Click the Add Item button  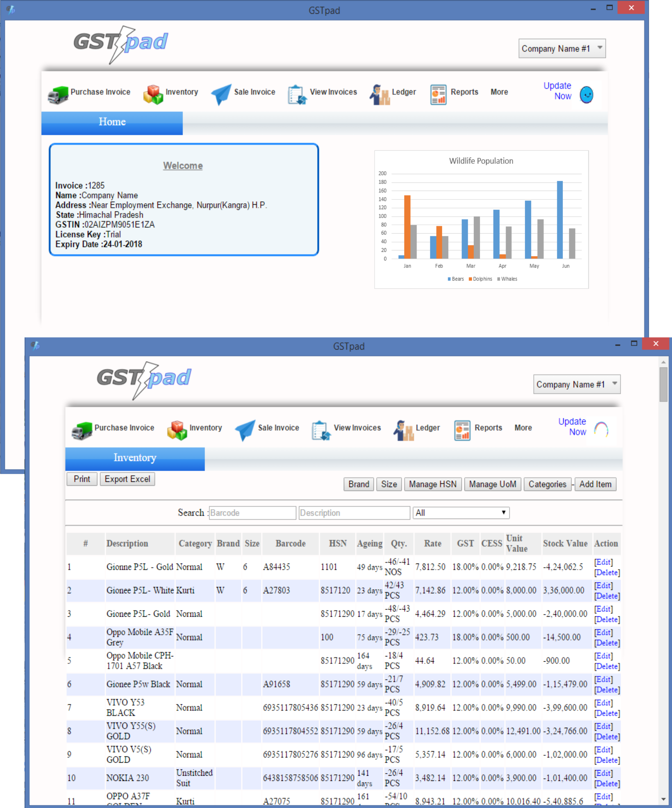tap(595, 484)
